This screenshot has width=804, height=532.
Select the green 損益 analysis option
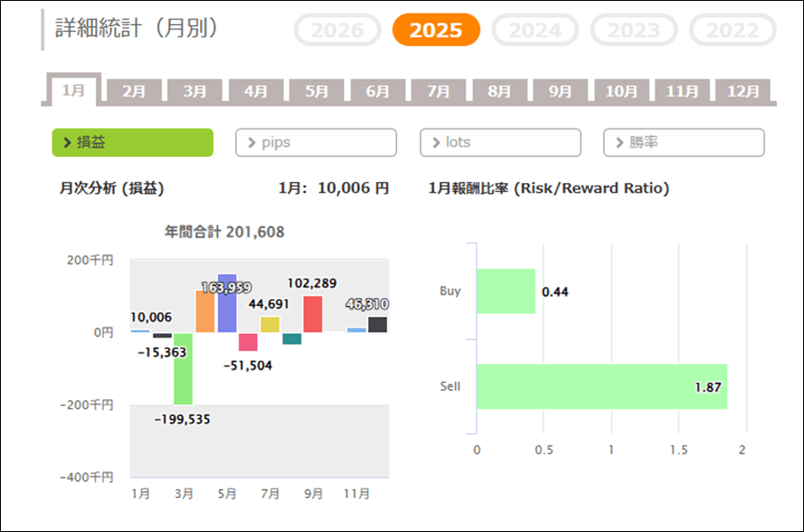pyautogui.click(x=132, y=143)
